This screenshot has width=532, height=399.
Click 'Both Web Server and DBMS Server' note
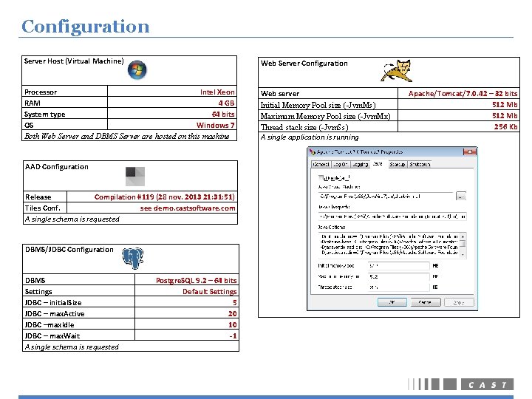pos(126,136)
